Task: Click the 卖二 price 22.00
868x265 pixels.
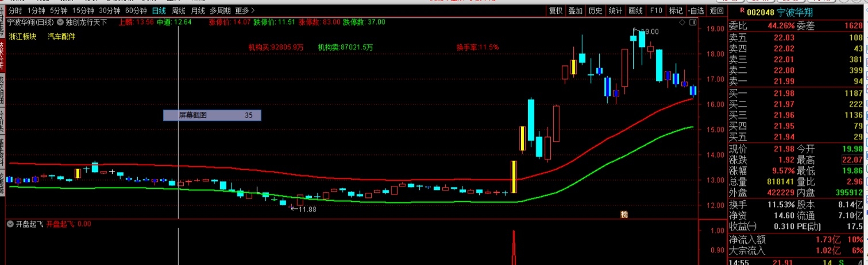Action: (x=784, y=71)
